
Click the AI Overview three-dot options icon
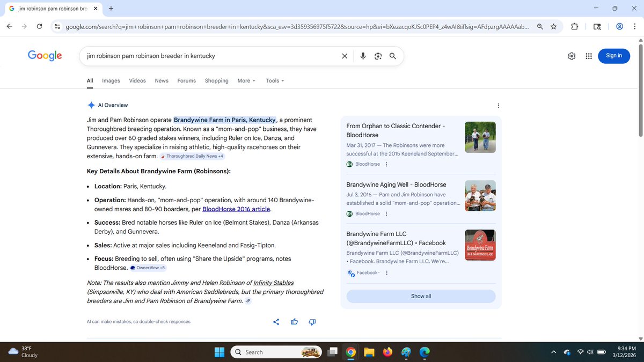point(499,106)
